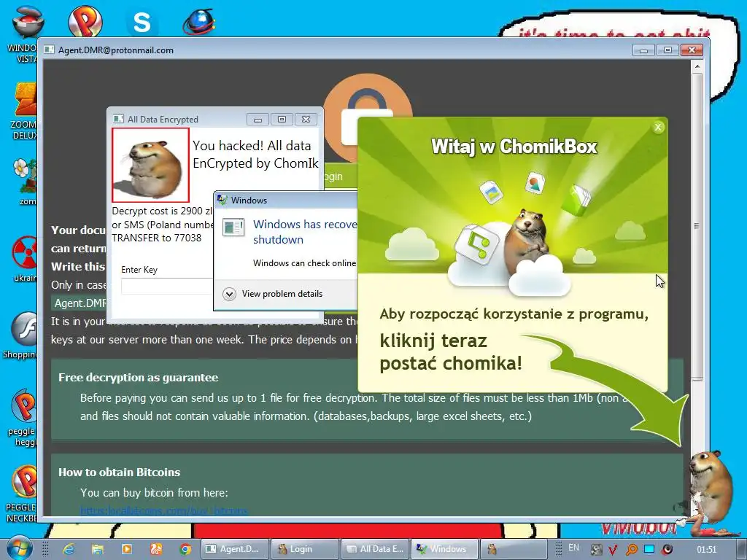This screenshot has width=747, height=560.
Task: Click 'Windows has recovered' heading text
Action: pyautogui.click(x=305, y=232)
